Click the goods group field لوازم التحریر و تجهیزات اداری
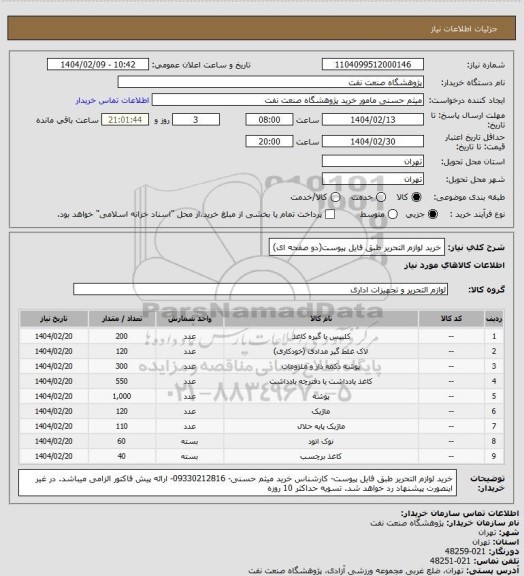This screenshot has width=524, height=576. point(261,289)
